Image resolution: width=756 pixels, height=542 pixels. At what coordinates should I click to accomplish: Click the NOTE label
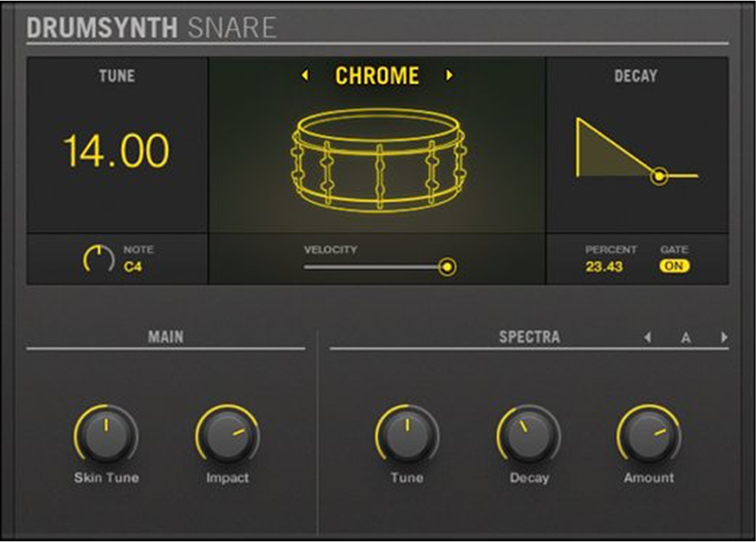pos(138,250)
